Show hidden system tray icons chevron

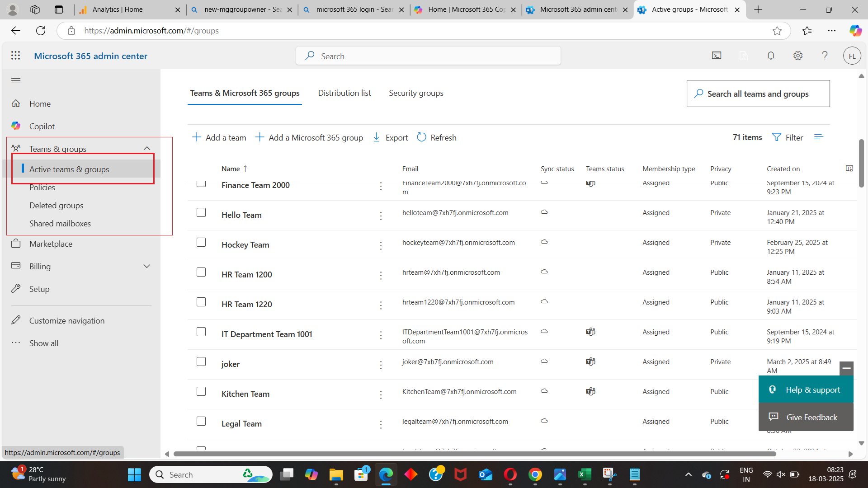point(688,474)
